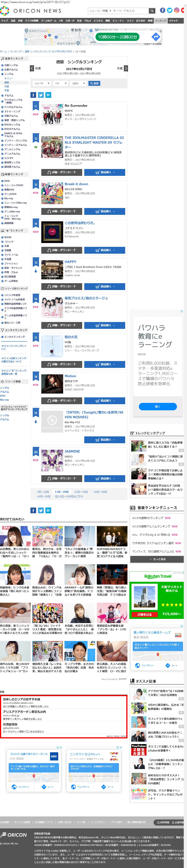Select ランキング tab in top navigation
The image size is (187, 868).
pos(160,21)
